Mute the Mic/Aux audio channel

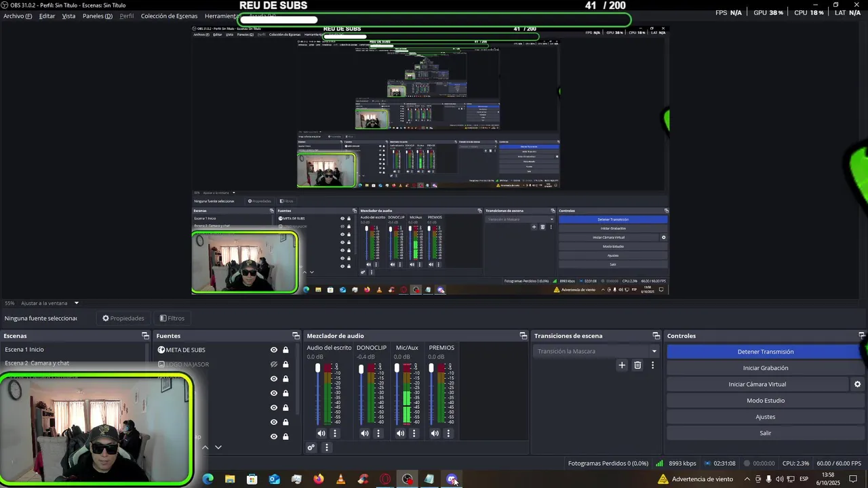(400, 433)
